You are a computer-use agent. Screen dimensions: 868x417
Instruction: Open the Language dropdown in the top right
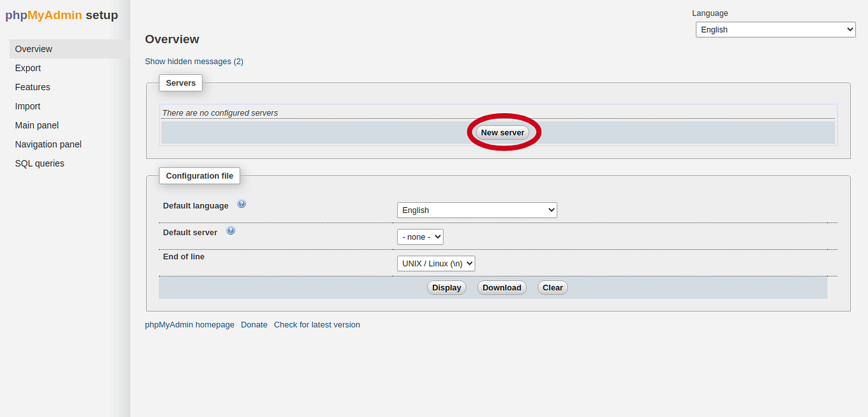775,29
